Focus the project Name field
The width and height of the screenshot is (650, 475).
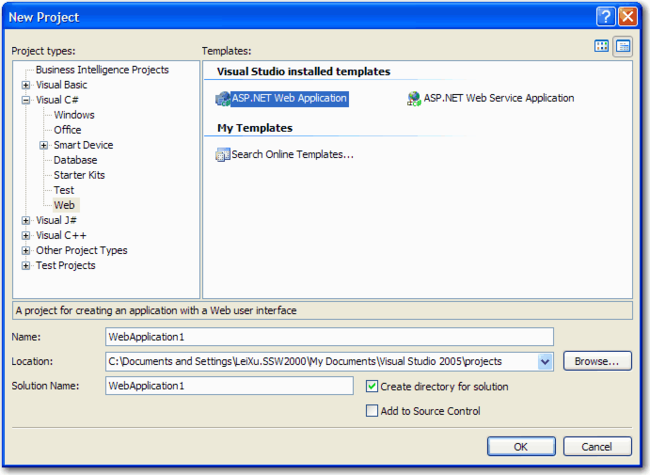point(329,337)
